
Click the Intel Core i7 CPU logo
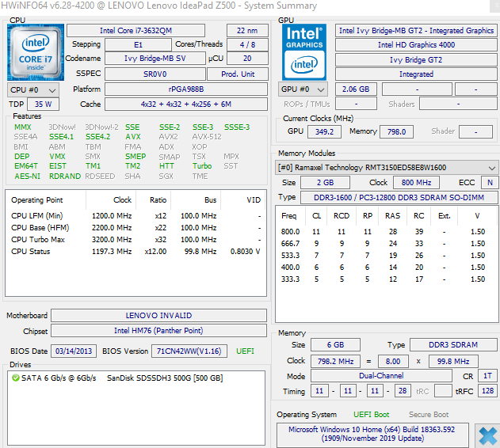[36, 52]
